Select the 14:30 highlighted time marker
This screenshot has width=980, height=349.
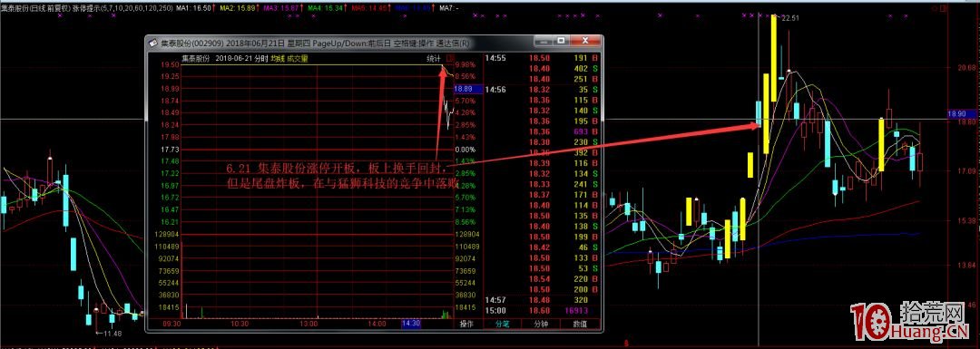tap(411, 324)
